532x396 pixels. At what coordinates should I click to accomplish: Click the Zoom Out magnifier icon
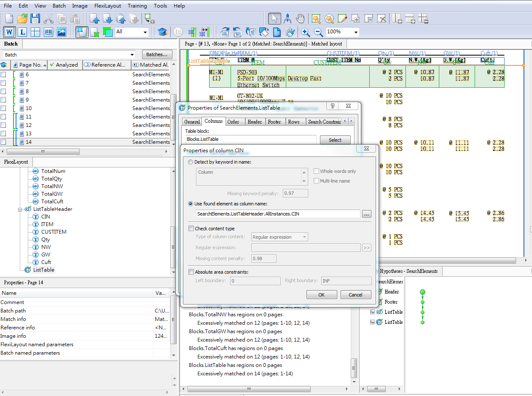[317, 32]
